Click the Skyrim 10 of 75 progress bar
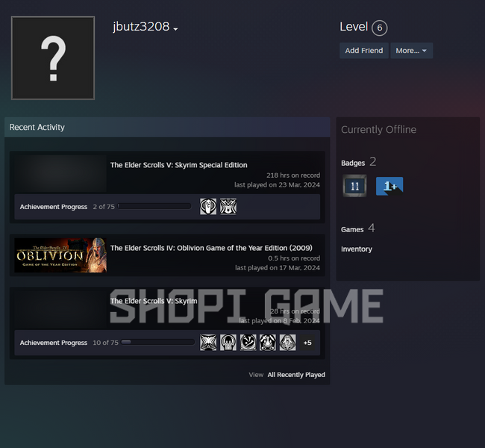 [157, 342]
